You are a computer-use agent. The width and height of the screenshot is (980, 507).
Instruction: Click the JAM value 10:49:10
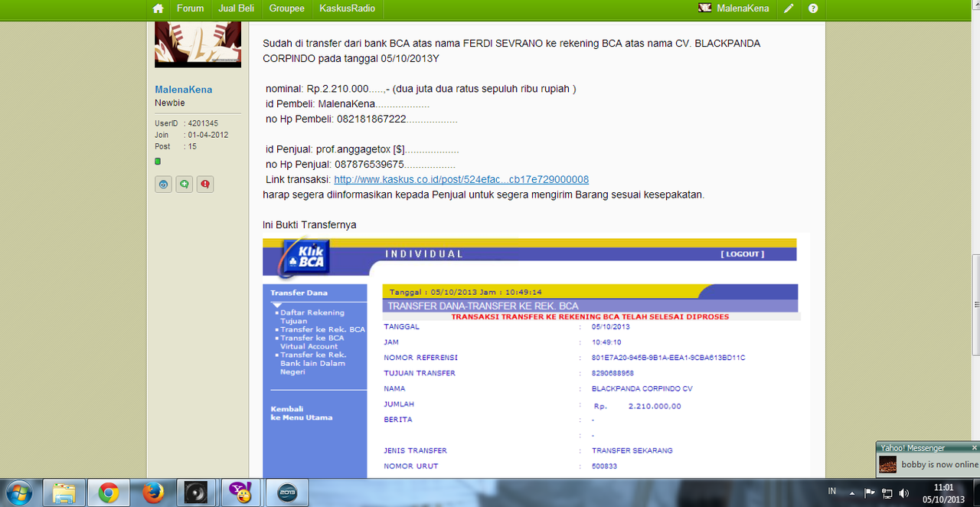(x=606, y=342)
